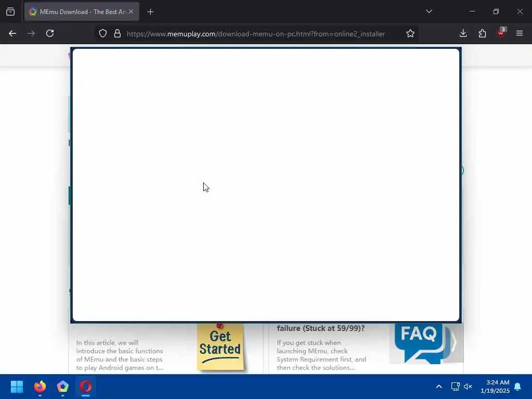
Task: Open the red ad-blocker extension icon
Action: 501,33
